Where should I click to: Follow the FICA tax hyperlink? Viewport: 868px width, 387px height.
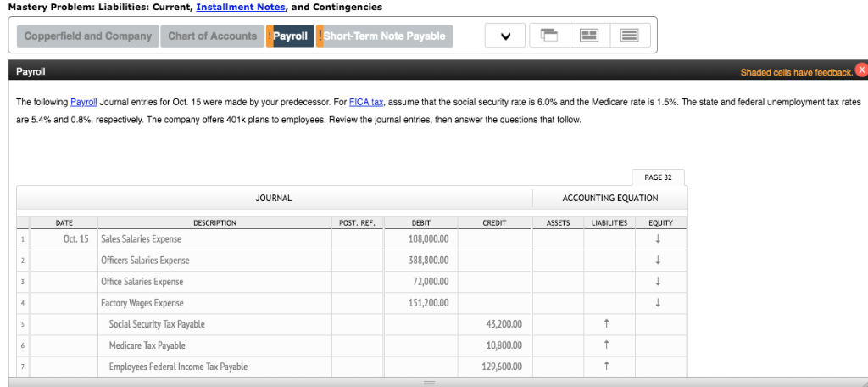click(366, 103)
